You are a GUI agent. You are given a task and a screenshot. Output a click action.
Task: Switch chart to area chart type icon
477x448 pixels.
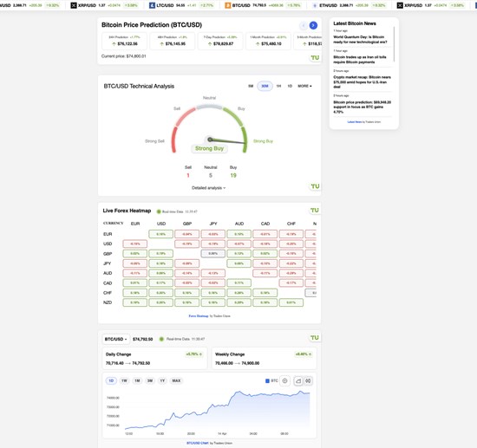click(298, 380)
